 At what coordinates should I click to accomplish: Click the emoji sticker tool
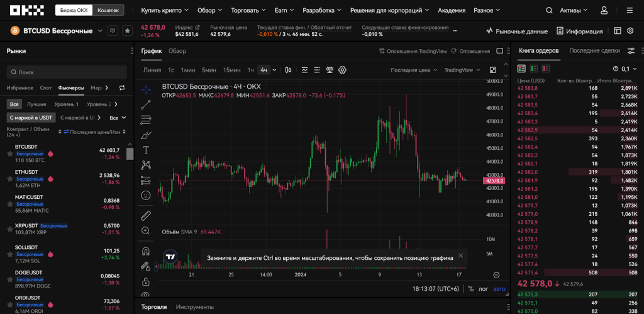click(146, 195)
